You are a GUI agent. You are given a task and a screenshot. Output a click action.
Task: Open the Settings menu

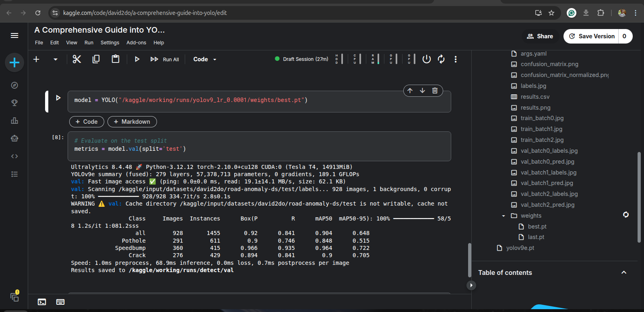pos(110,43)
